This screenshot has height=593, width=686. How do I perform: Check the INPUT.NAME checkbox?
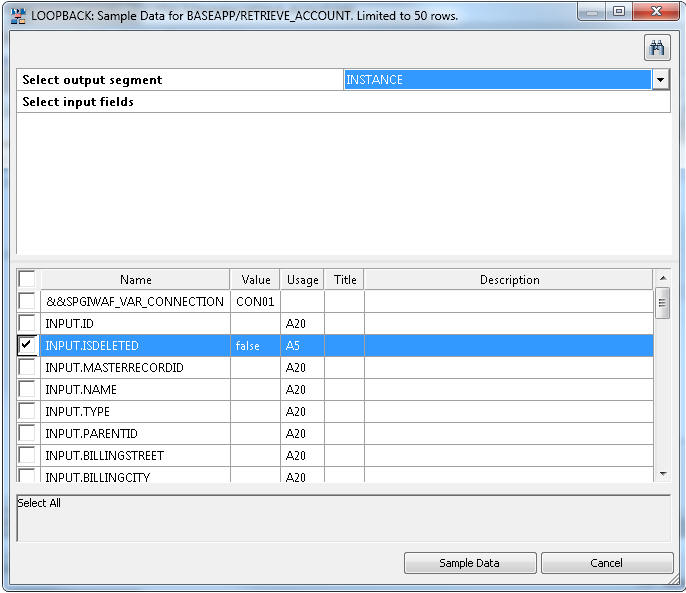pyautogui.click(x=27, y=389)
